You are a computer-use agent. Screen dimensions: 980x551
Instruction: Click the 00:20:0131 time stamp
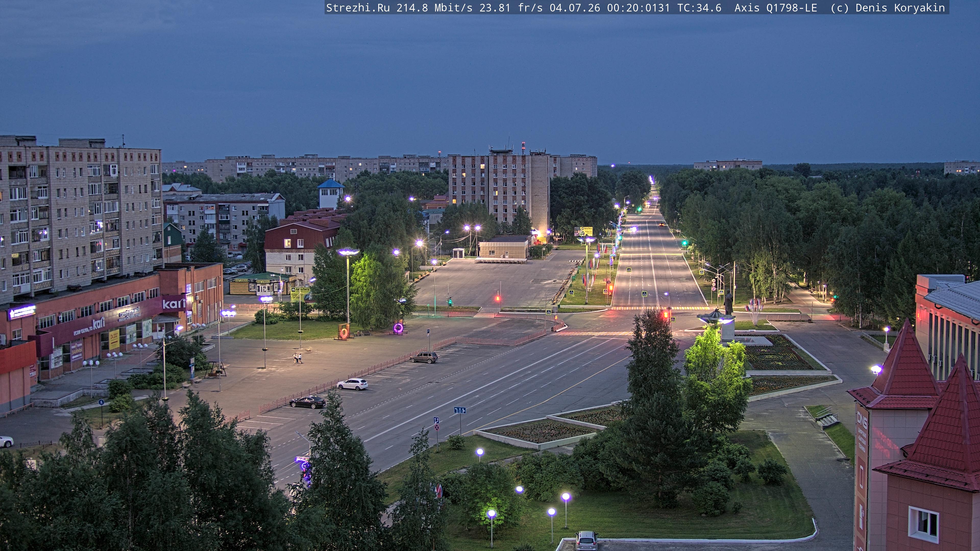click(638, 8)
